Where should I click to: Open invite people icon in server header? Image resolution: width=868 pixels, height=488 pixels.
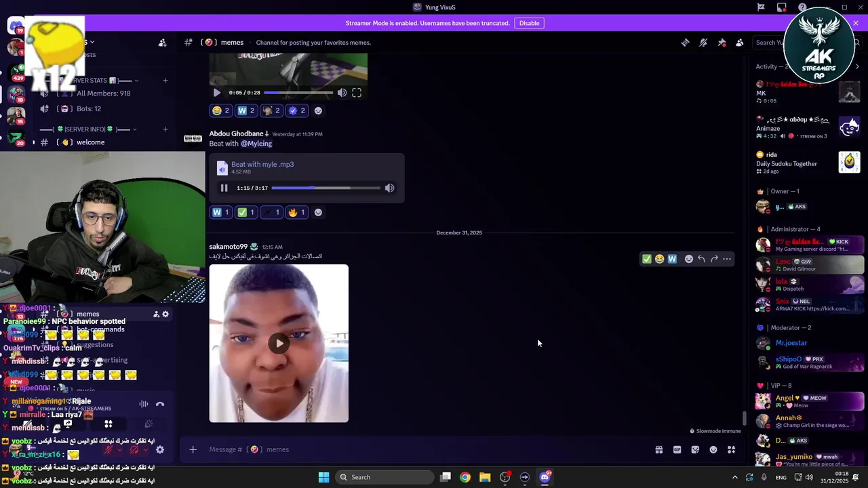click(163, 43)
